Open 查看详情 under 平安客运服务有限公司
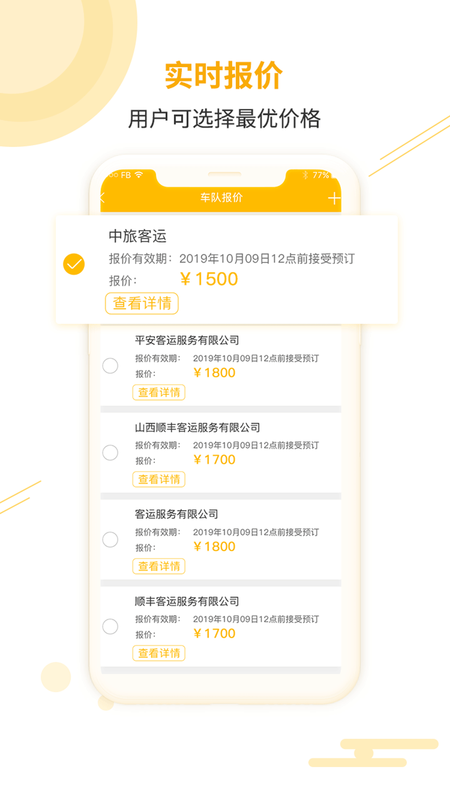Image resolution: width=450 pixels, height=800 pixels. coord(159,392)
